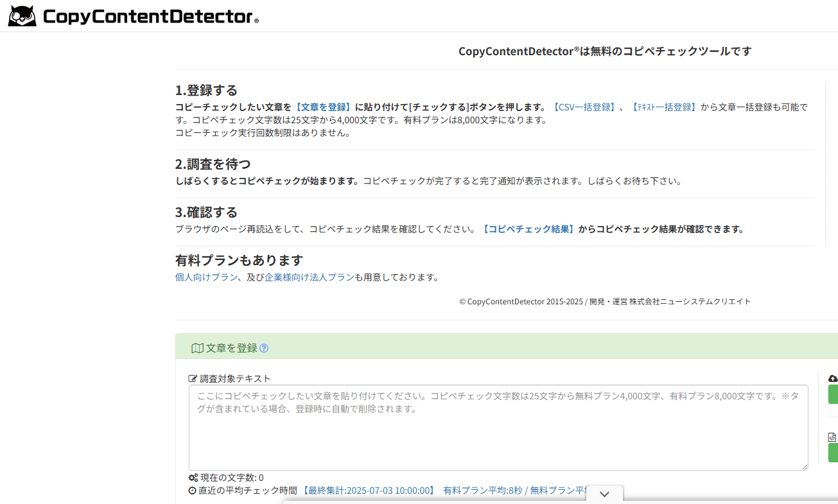Click the cloud upload icon at right edge
The width and height of the screenshot is (838, 504).
point(833,379)
